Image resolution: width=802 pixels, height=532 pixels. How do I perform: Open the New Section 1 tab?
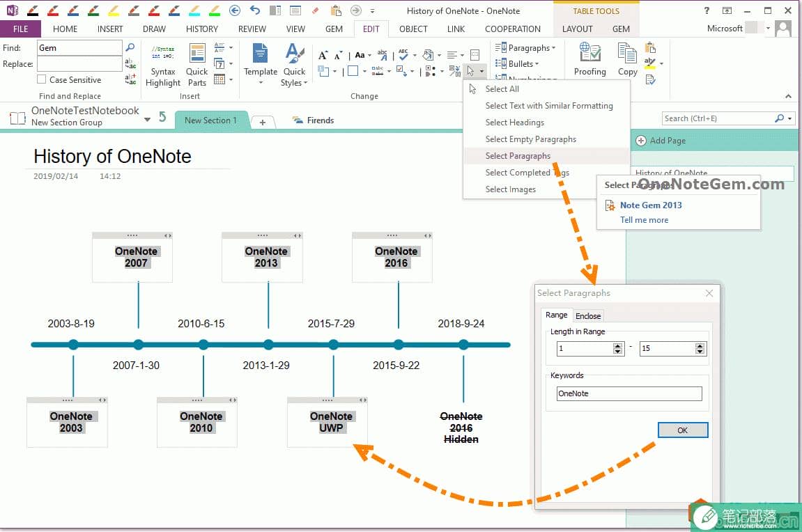[210, 120]
